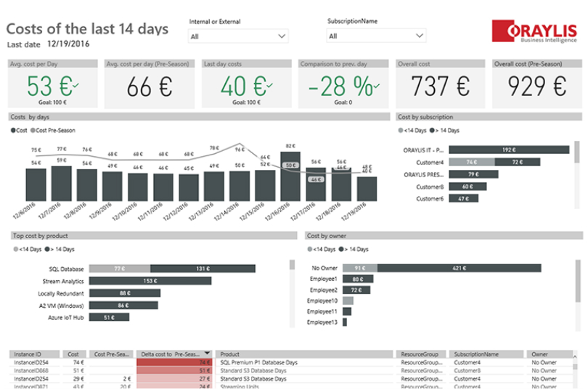Click the green checkmark on Last day costs
The height and width of the screenshot is (392, 588).
(269, 86)
